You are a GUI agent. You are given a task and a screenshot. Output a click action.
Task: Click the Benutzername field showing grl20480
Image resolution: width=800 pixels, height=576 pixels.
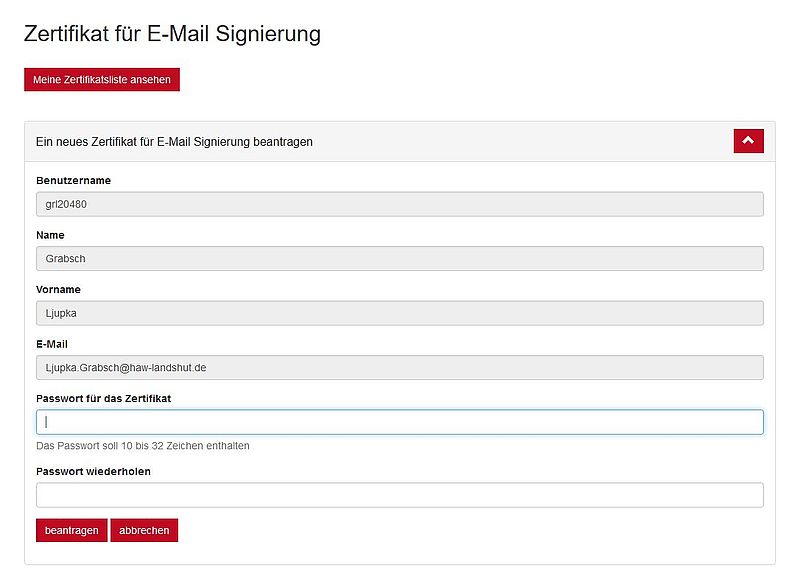coord(399,204)
